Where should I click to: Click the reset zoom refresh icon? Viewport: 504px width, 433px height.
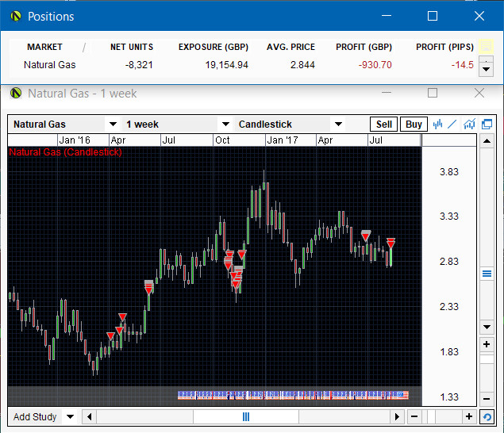click(487, 416)
